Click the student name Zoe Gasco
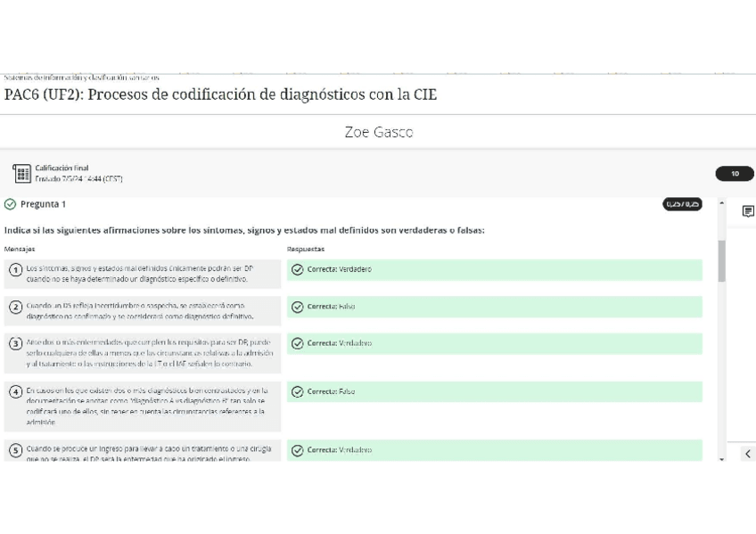The width and height of the screenshot is (756, 534). pyautogui.click(x=379, y=132)
